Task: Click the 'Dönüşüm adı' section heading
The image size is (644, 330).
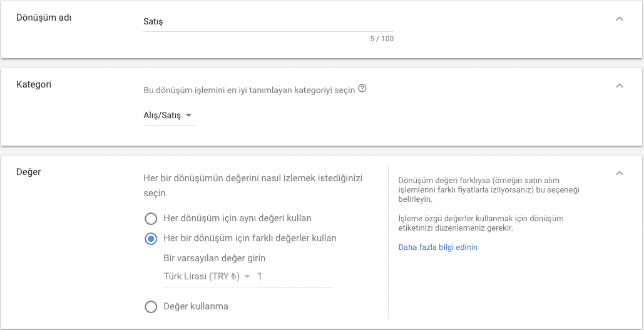Action: [44, 18]
